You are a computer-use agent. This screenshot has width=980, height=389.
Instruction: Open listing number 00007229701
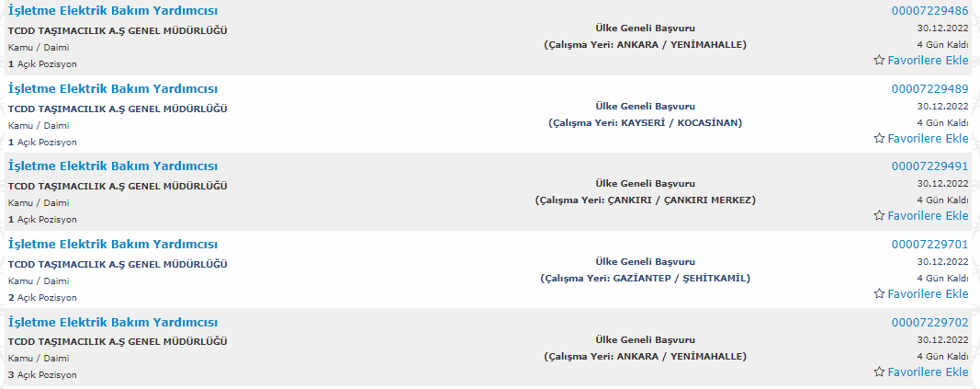click(930, 245)
